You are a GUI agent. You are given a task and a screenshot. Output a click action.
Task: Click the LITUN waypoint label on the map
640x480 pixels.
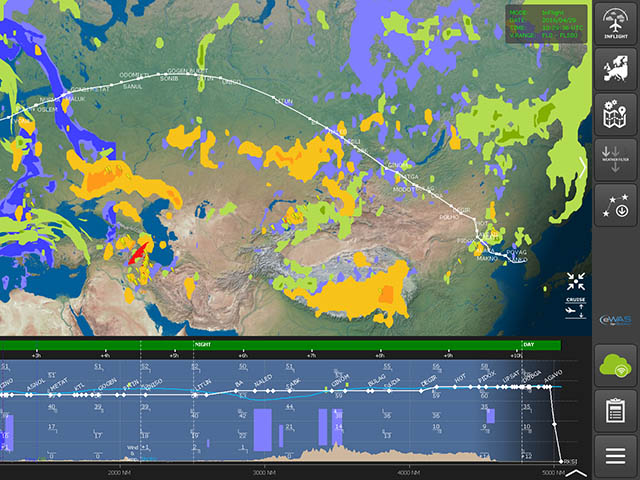(x=283, y=101)
